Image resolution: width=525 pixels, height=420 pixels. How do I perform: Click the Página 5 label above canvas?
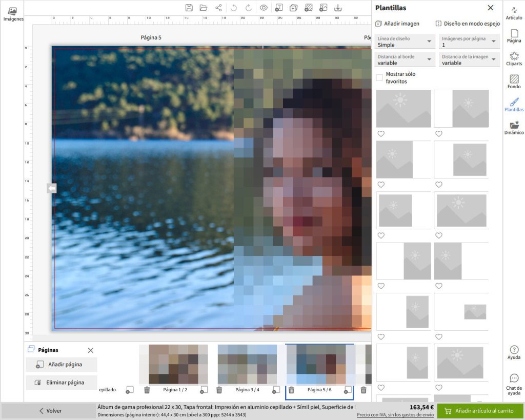click(x=151, y=37)
